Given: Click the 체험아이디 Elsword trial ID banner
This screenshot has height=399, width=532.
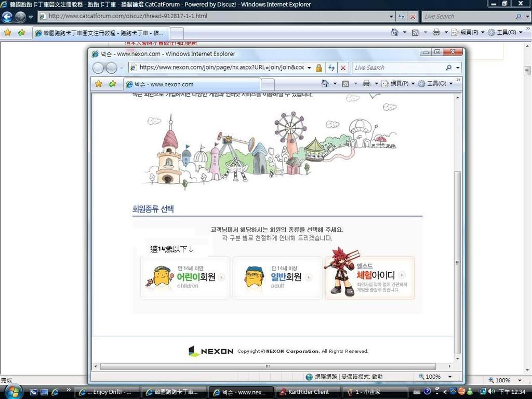Looking at the screenshot, I should [370, 278].
